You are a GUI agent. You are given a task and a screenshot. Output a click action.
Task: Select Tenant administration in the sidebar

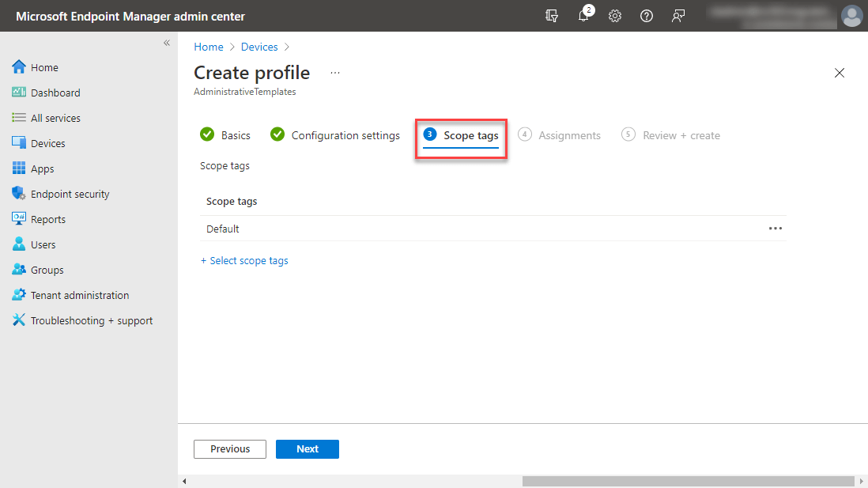point(79,294)
